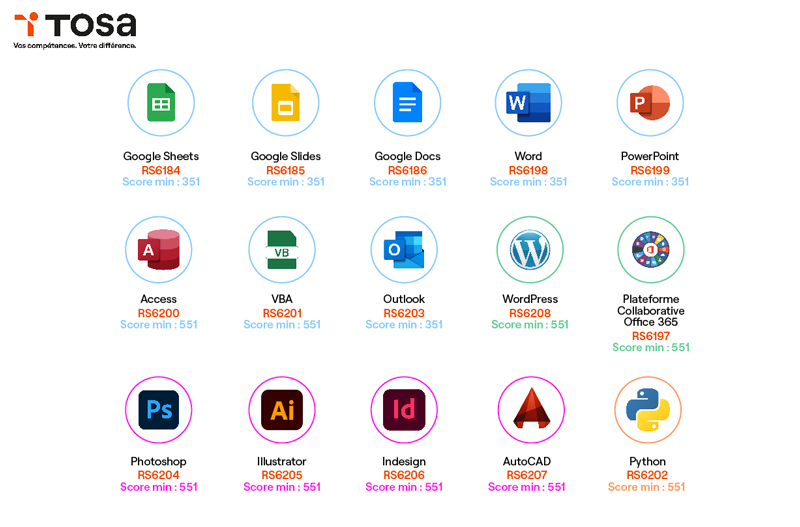Select the InDesign icon

tap(404, 410)
